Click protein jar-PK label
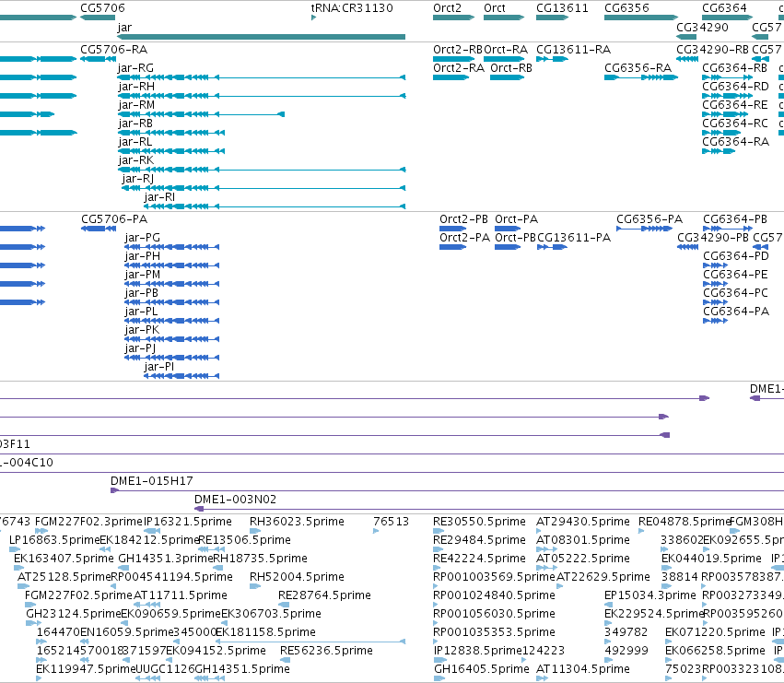The width and height of the screenshot is (784, 683). 142,330
